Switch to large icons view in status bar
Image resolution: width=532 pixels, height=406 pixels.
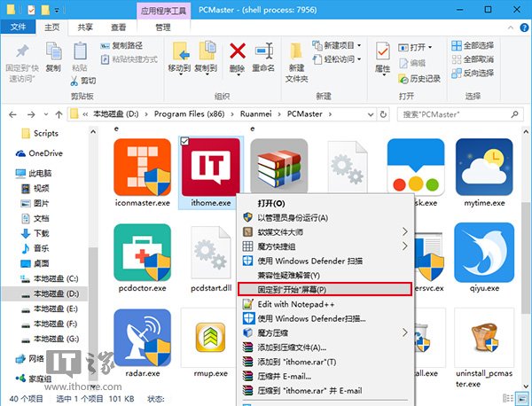pyautogui.click(x=520, y=398)
